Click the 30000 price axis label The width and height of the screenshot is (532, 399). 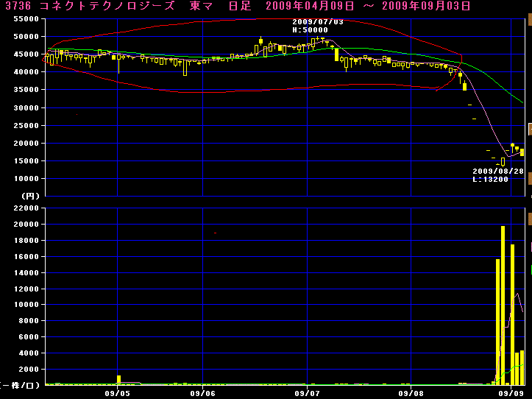(26, 108)
